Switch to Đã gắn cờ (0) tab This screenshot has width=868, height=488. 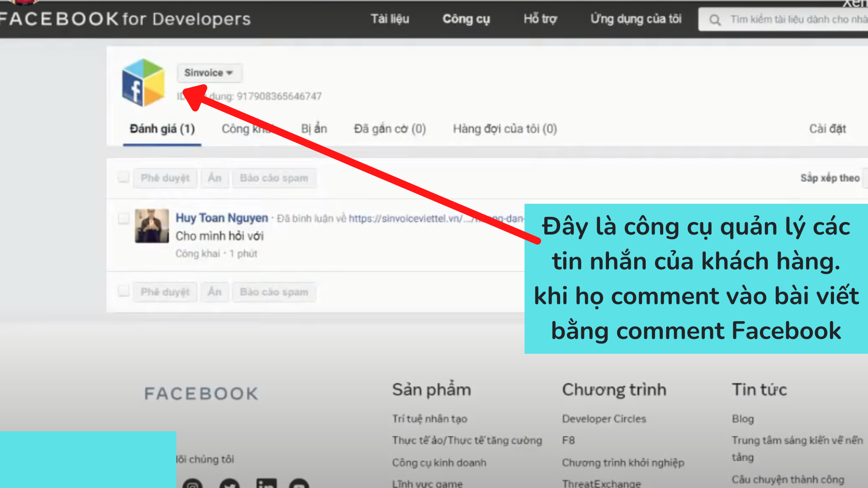tap(390, 129)
